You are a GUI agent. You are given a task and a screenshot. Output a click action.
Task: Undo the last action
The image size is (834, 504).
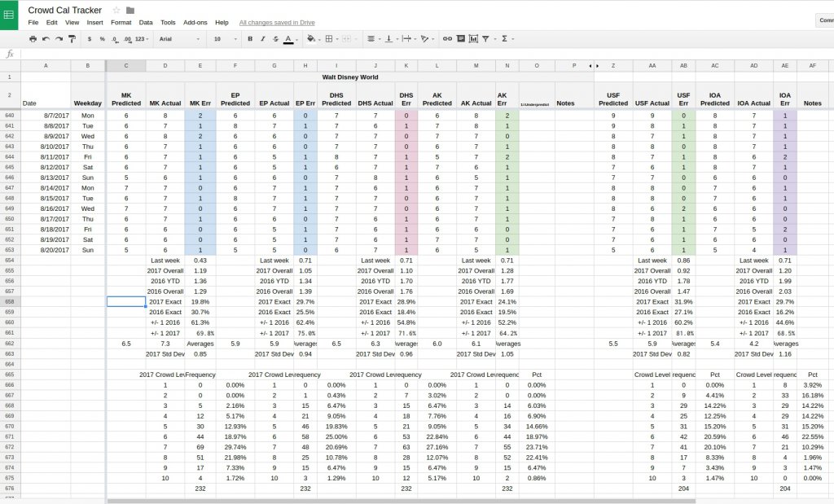[x=46, y=38]
